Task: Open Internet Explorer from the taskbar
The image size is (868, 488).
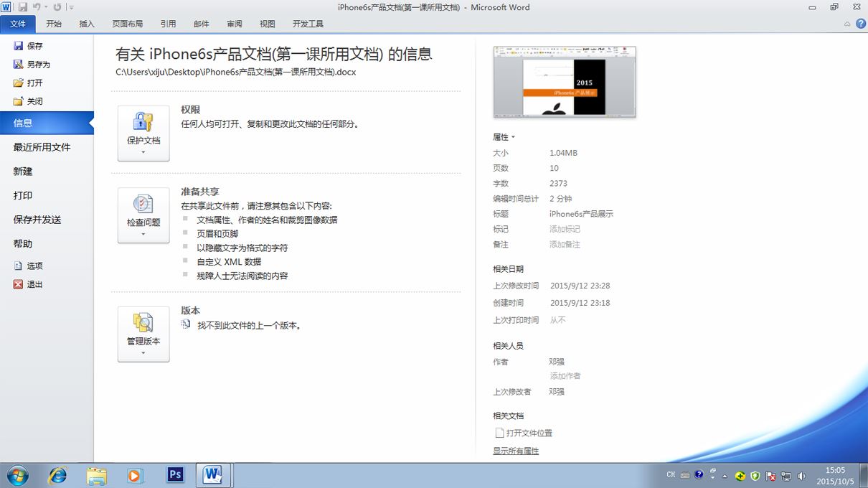Action: [57, 475]
